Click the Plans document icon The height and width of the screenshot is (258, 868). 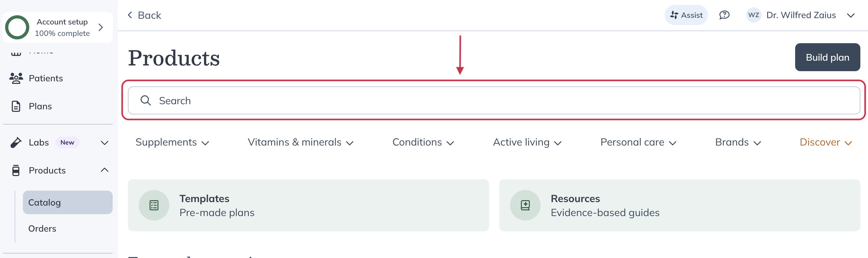tap(16, 106)
